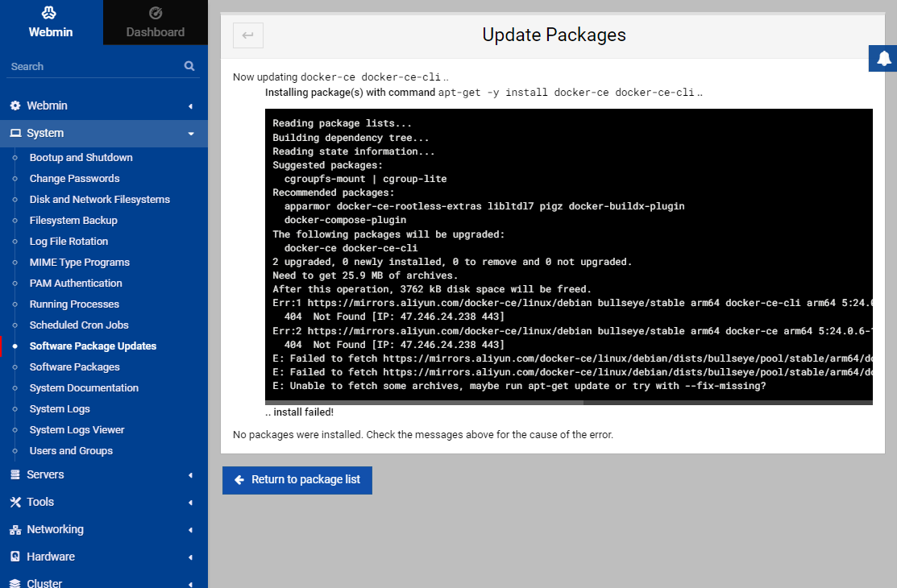The image size is (897, 588).
Task: Click the 'Building dependency tree...' line
Action: coord(351,138)
